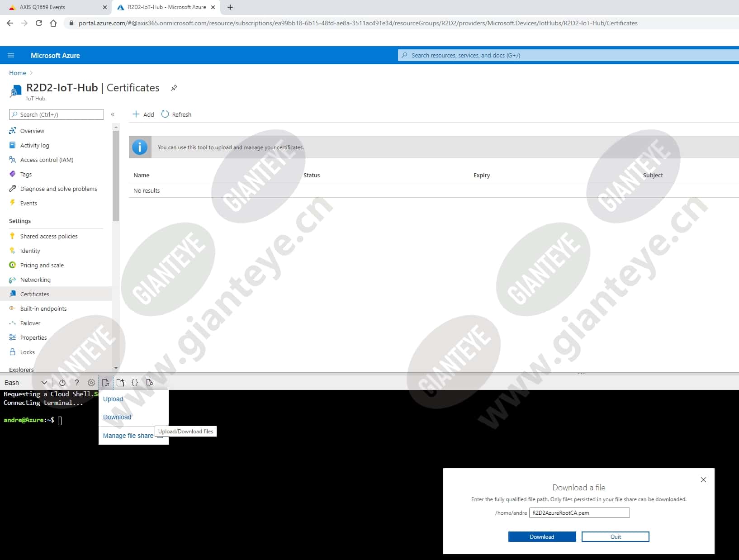Select Upload from the file menu
The image size is (739, 560).
pos(113,399)
